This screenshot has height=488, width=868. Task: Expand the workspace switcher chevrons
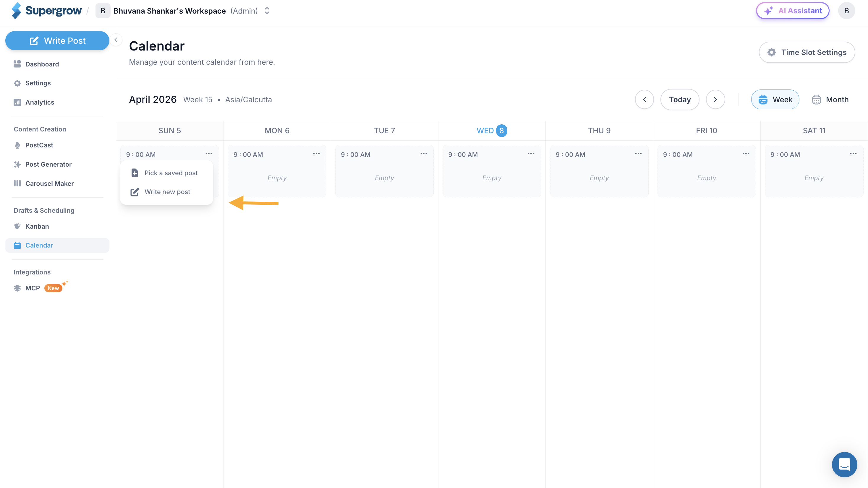point(267,11)
